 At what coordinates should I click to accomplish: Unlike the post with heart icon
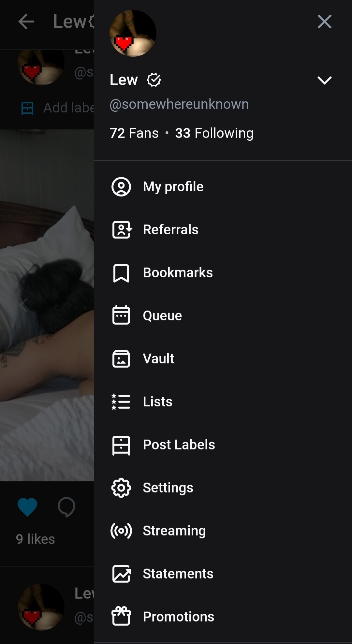(x=27, y=507)
